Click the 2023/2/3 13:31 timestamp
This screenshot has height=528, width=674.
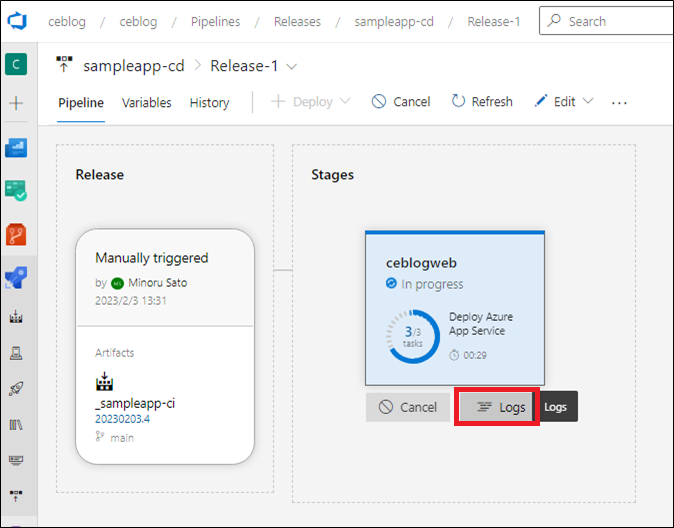(131, 301)
